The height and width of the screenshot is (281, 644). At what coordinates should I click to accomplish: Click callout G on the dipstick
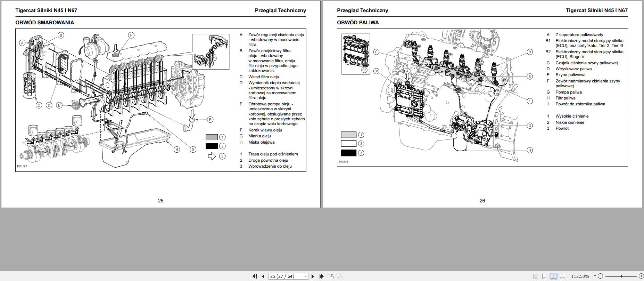pos(193,150)
